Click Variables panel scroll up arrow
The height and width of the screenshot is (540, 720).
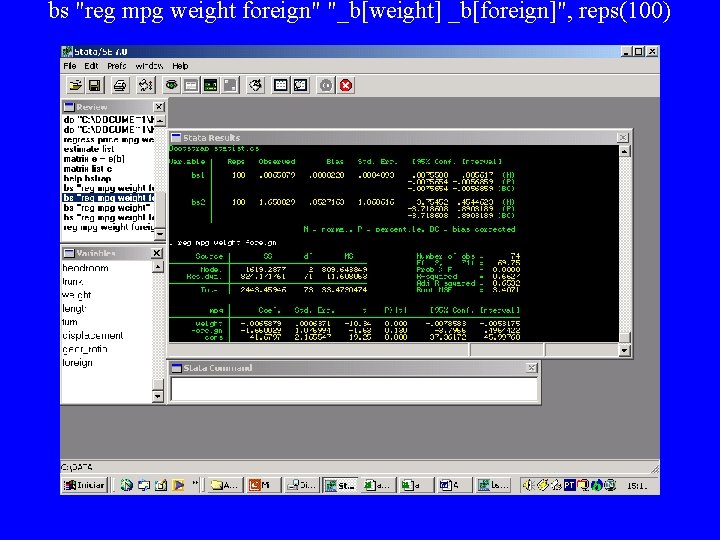pos(158,266)
